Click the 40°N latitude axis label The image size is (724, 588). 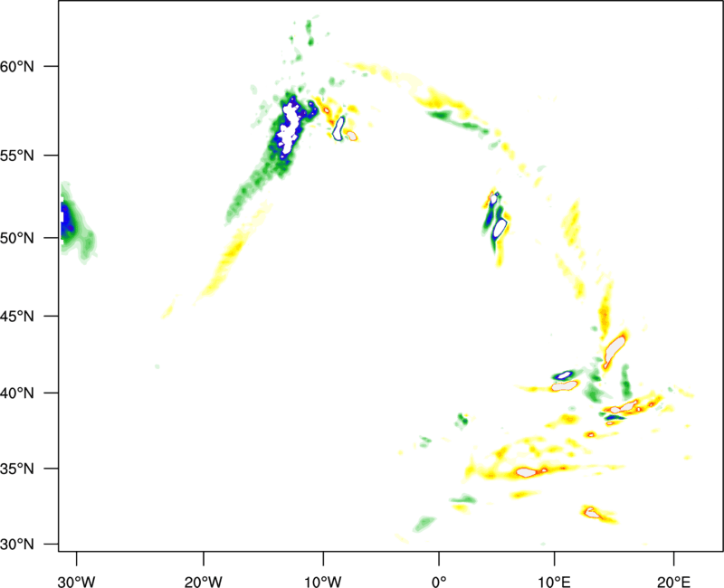click(17, 394)
